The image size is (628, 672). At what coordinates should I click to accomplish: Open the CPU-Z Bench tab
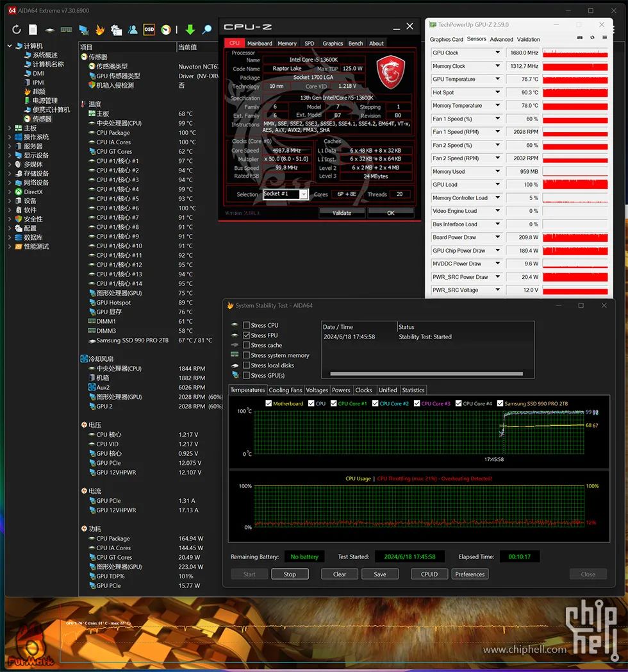(356, 44)
